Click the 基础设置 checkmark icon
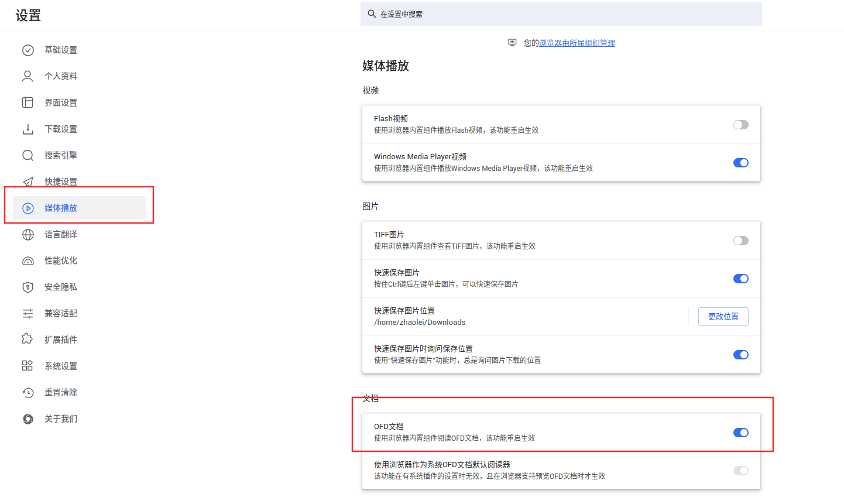This screenshot has height=504, width=844. [x=28, y=50]
